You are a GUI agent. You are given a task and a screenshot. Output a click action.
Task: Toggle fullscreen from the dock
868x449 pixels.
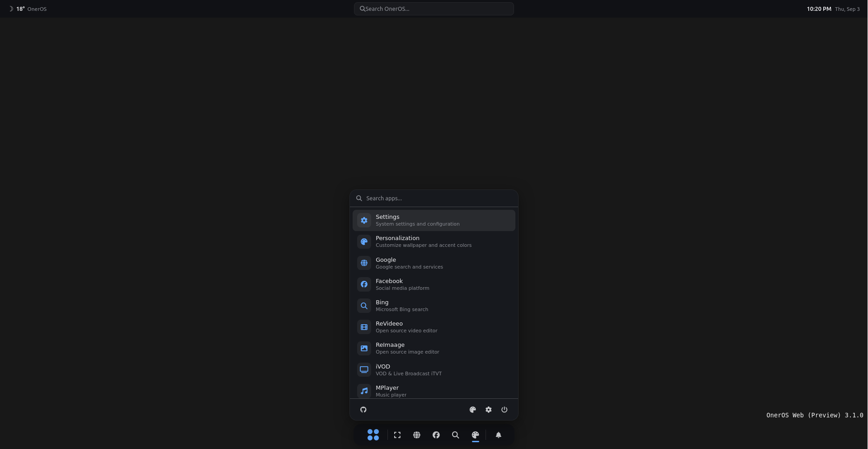click(x=397, y=435)
